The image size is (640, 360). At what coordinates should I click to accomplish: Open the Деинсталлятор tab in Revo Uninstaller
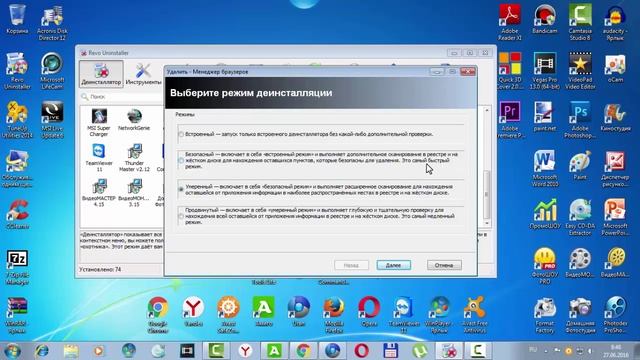coord(101,74)
